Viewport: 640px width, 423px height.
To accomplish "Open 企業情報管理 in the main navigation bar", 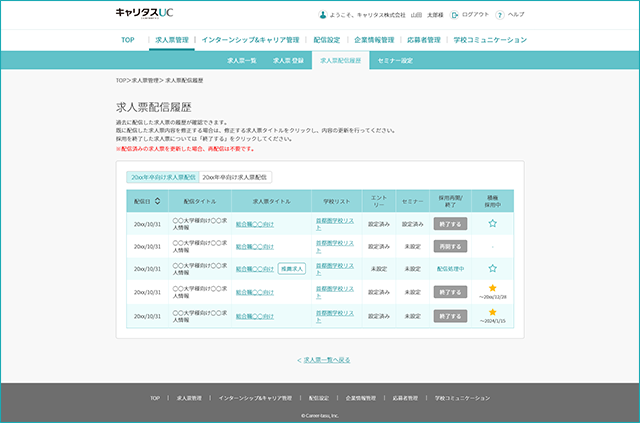I will (x=374, y=40).
